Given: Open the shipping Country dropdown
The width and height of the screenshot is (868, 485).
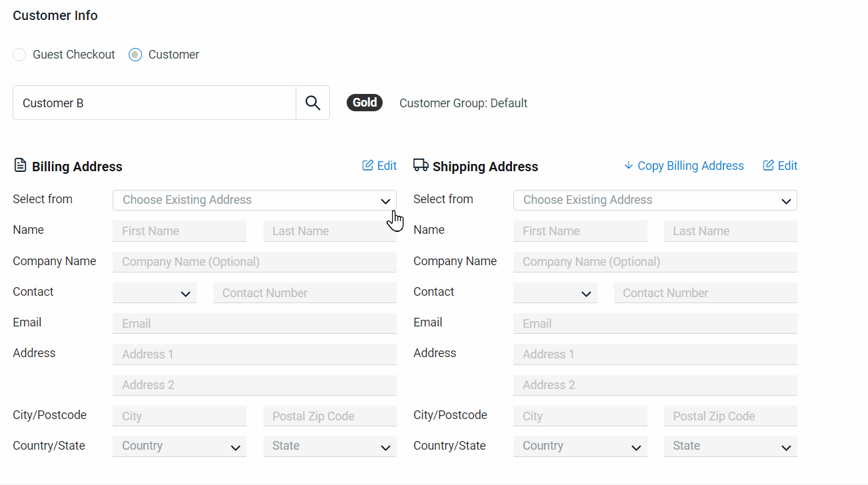Looking at the screenshot, I should click(x=580, y=446).
